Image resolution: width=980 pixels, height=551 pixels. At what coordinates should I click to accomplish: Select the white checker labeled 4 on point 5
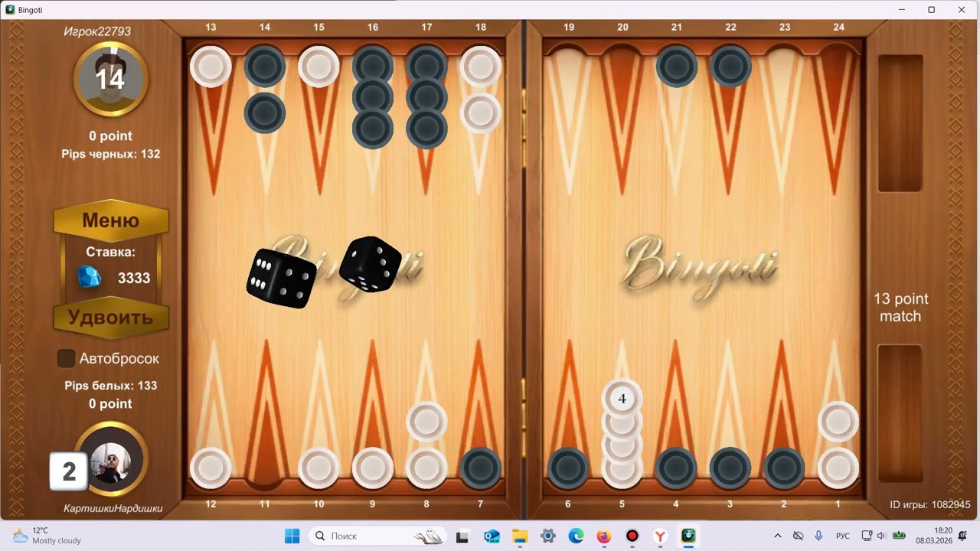point(622,399)
